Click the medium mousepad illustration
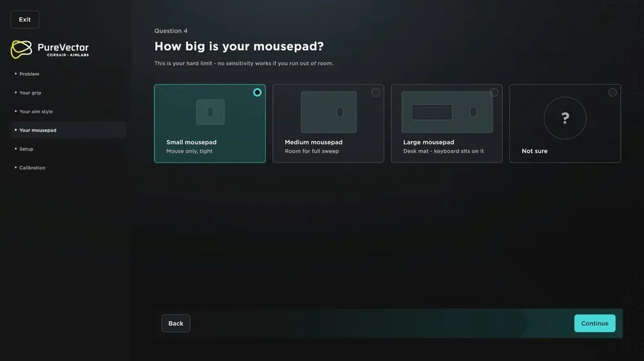The image size is (644, 361). (x=328, y=112)
